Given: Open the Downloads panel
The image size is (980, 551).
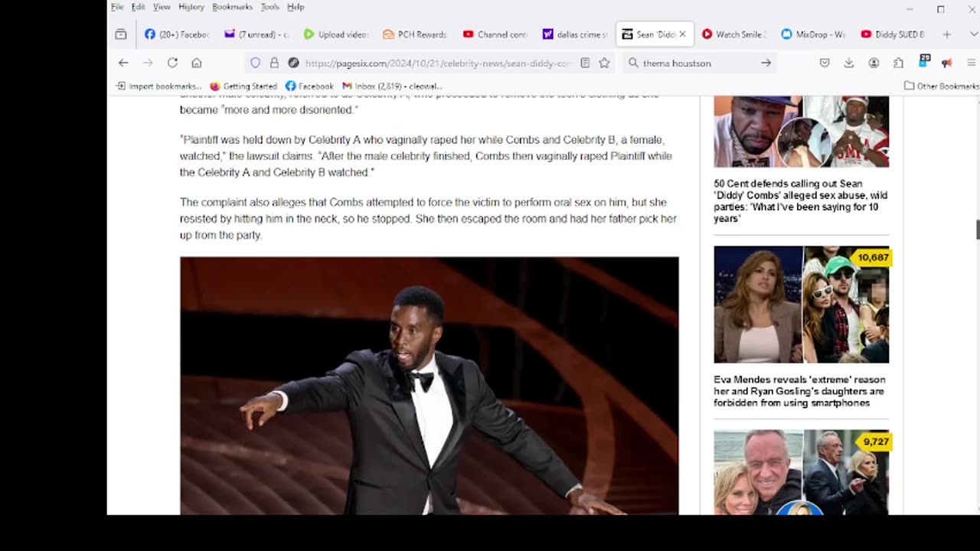Looking at the screenshot, I should [x=849, y=63].
